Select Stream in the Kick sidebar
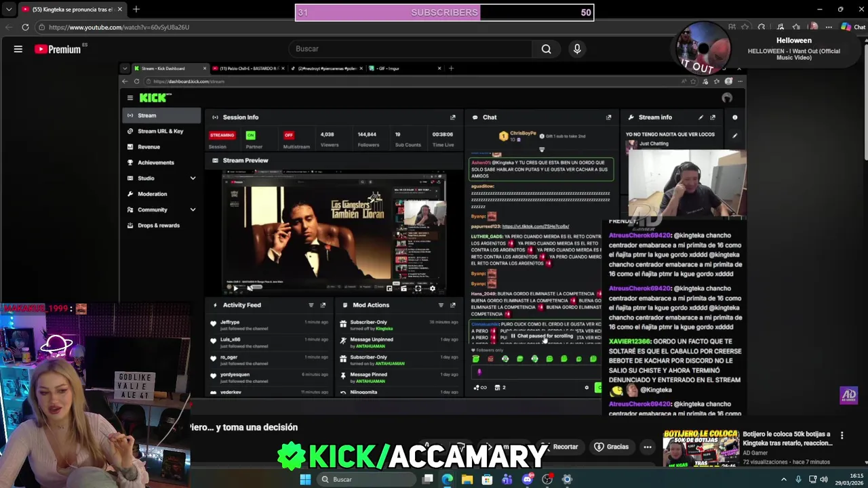 point(161,115)
